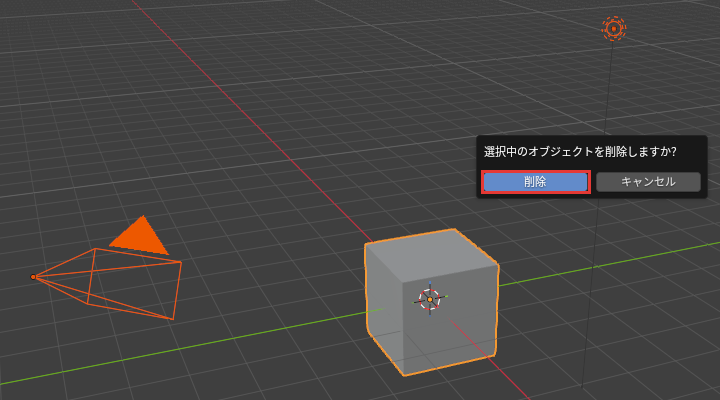Select the orange camera wireframe object

pos(107,283)
